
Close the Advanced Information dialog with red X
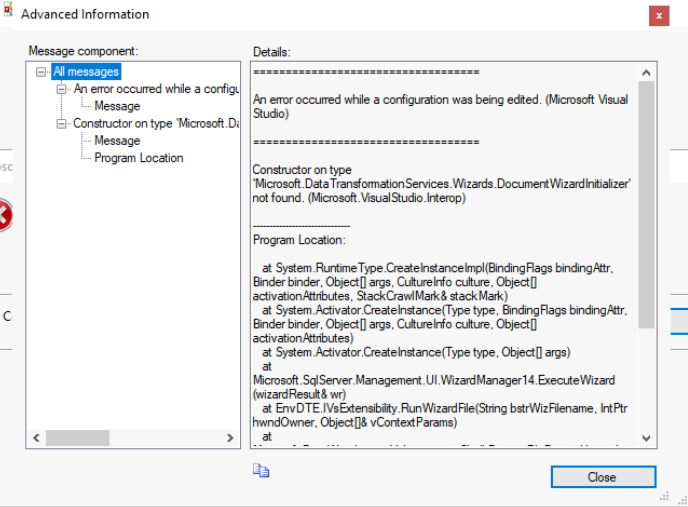(x=659, y=16)
